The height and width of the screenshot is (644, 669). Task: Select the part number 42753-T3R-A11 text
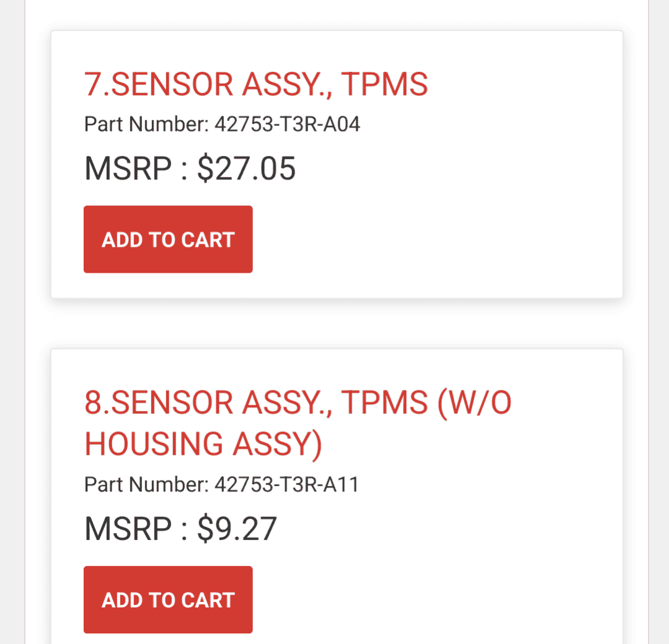286,484
